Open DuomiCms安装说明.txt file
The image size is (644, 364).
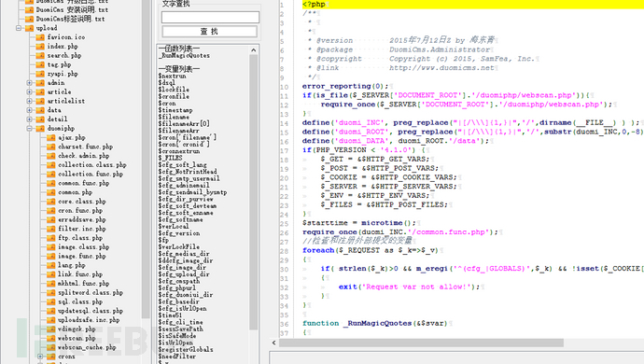click(72, 10)
